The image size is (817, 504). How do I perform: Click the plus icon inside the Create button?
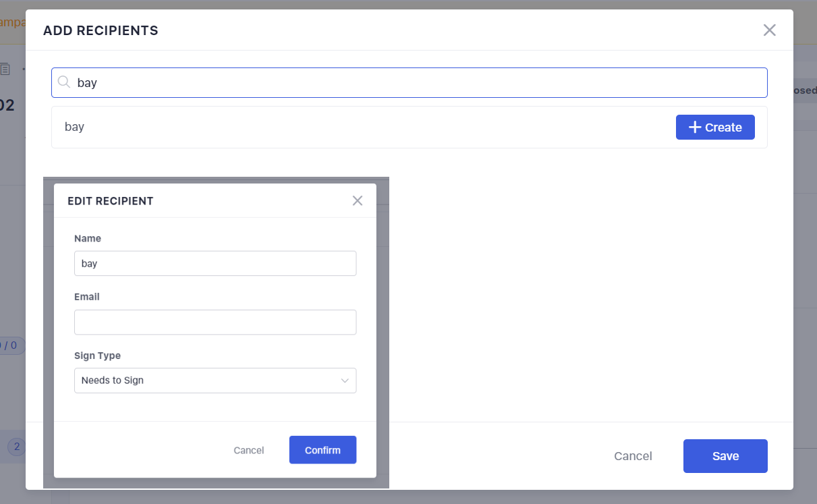click(696, 127)
